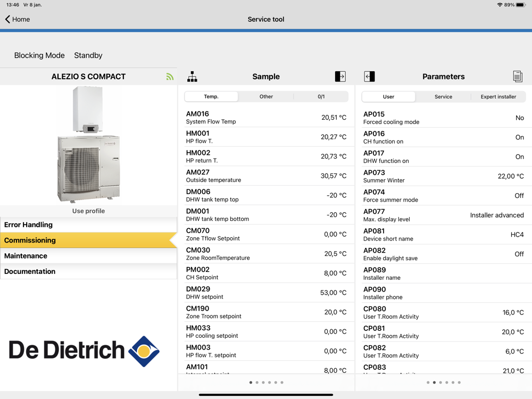Go back using the Home chevron
The image size is (532, 399).
coord(18,19)
